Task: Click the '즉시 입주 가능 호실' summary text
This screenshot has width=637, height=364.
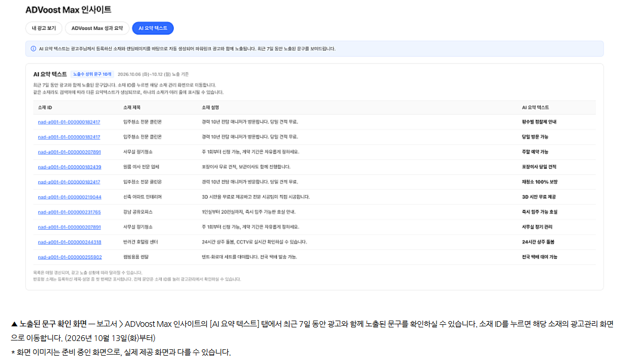Action: click(540, 212)
